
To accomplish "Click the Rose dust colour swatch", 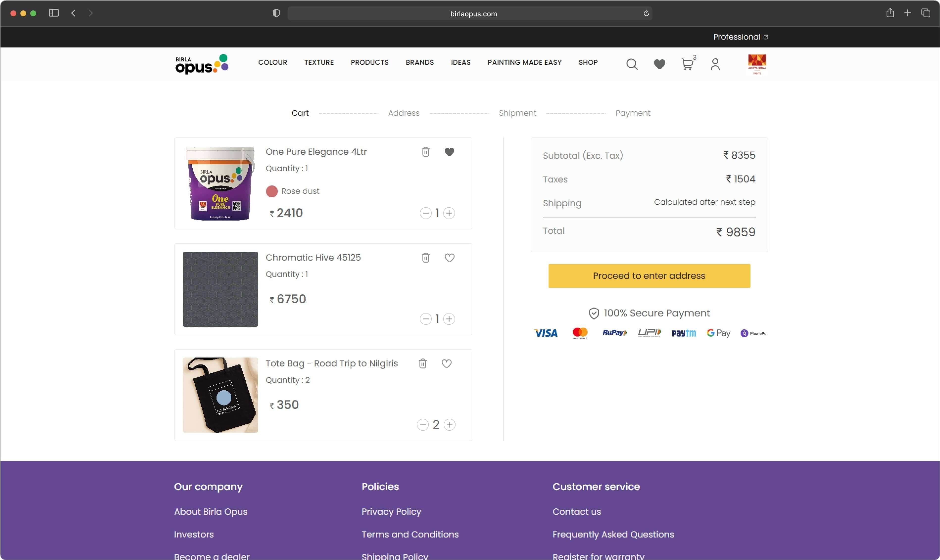I will (x=271, y=191).
